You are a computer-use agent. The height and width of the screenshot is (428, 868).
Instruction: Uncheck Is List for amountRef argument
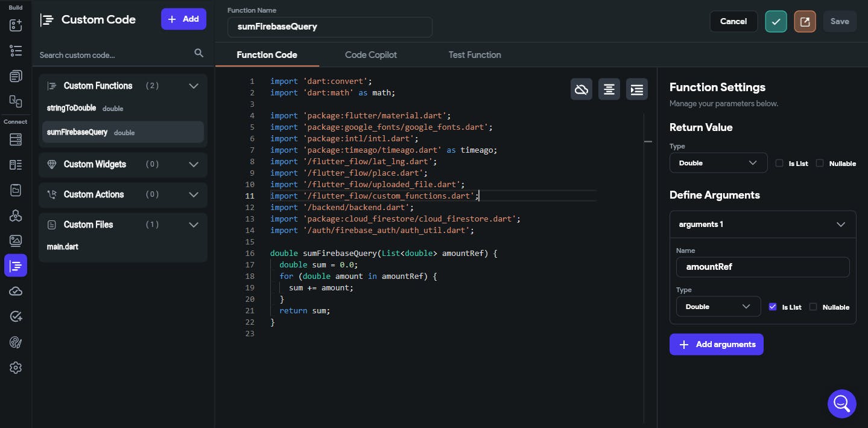(773, 307)
